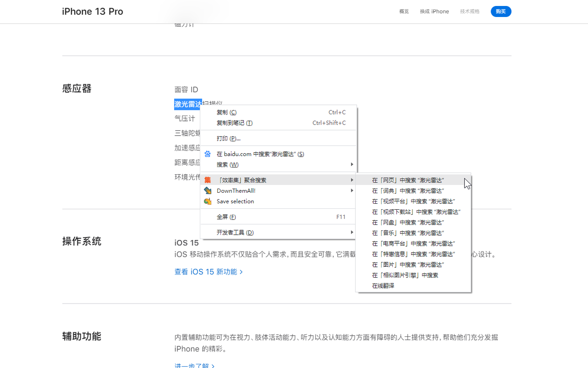
Task: Open the 换成 iPhone nav link
Action: 434,11
